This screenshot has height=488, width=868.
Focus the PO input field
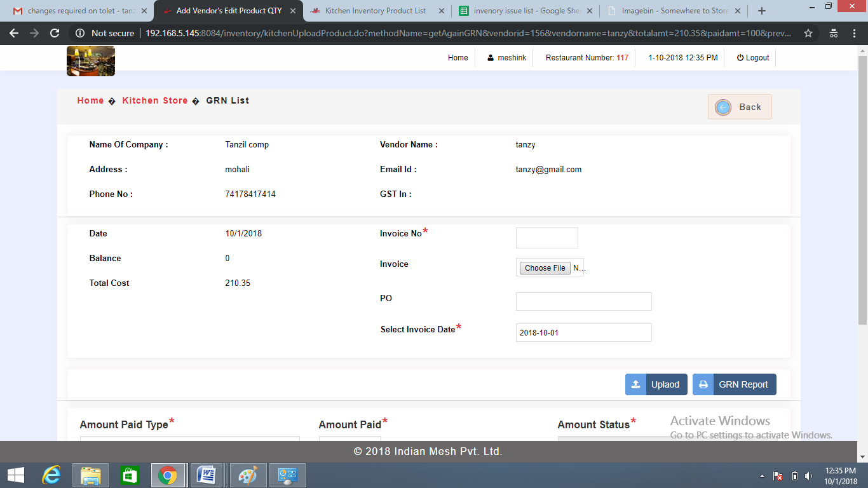(584, 301)
